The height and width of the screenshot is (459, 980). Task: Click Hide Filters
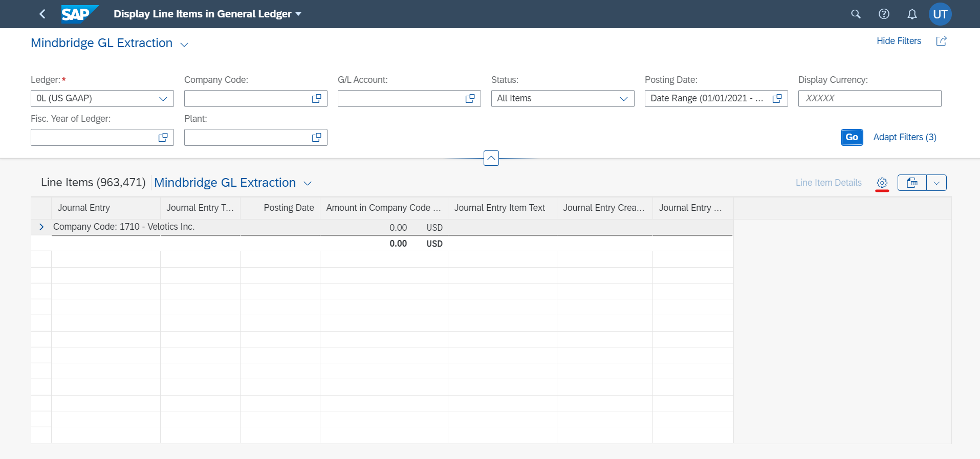(899, 41)
